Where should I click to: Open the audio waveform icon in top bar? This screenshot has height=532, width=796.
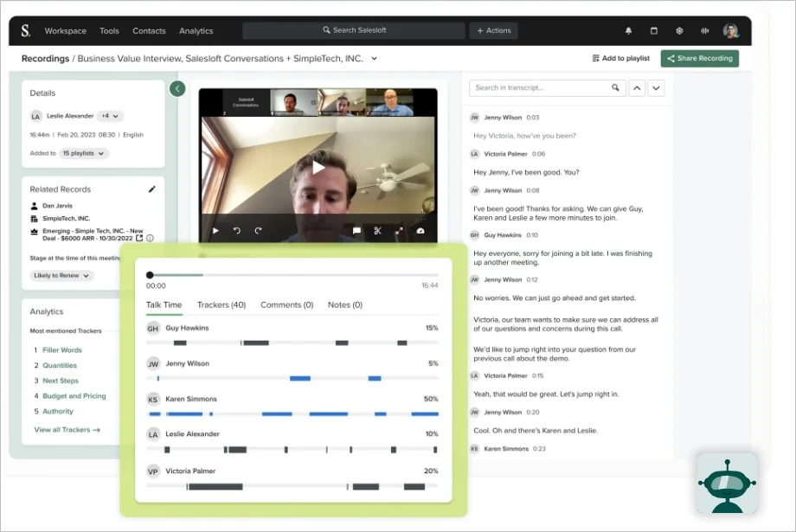click(x=704, y=31)
